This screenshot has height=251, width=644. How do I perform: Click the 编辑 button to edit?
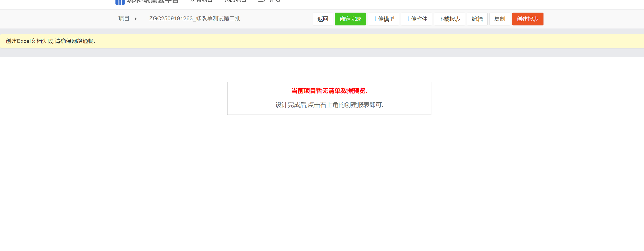[477, 19]
